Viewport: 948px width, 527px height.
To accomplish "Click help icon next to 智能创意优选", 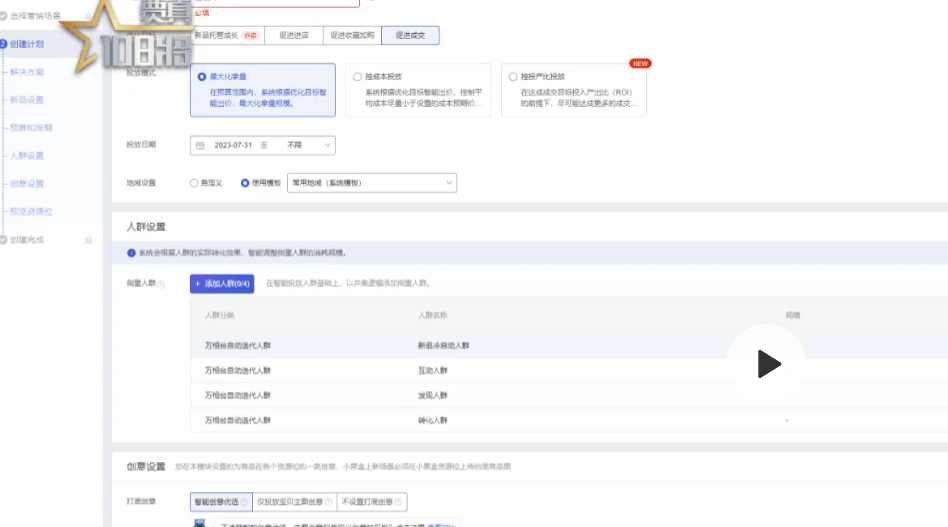I will click(x=245, y=501).
